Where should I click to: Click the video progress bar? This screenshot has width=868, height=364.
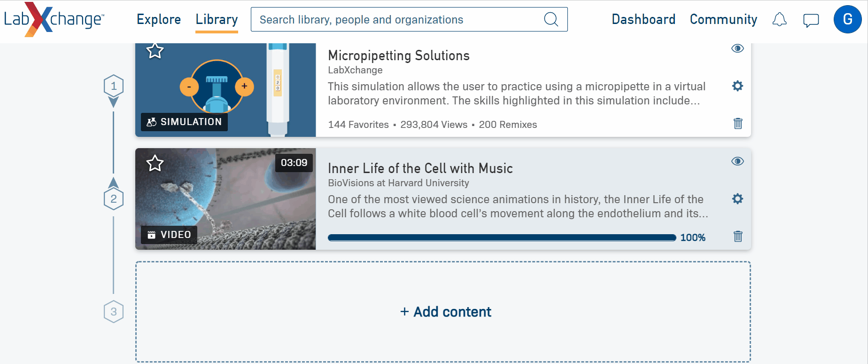[x=502, y=237]
